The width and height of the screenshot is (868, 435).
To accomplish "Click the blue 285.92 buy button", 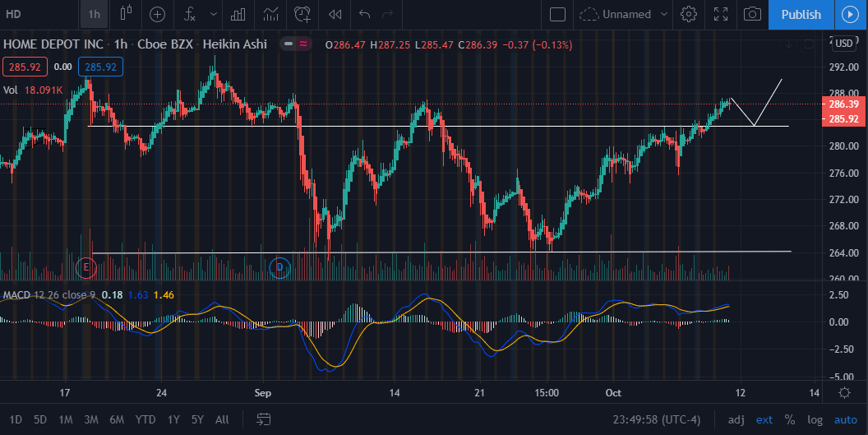I will [x=100, y=67].
